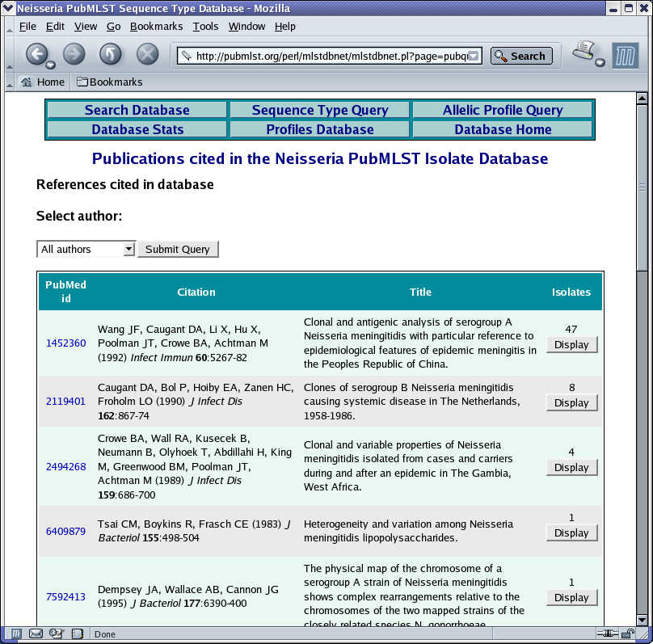Open the Composer icon in the status bar
Screen dimensions: 653x644
[x=57, y=634]
